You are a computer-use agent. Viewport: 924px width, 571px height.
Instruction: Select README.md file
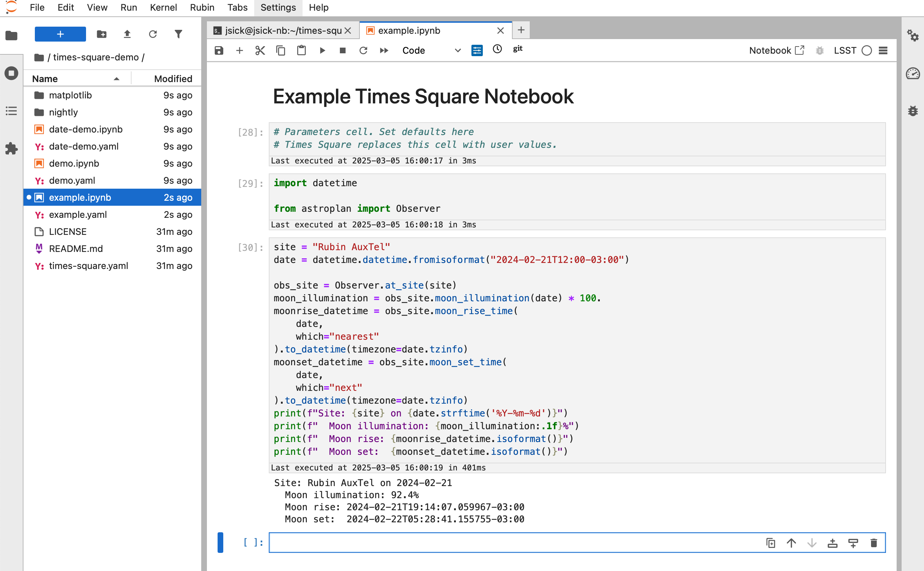[x=112, y=248]
